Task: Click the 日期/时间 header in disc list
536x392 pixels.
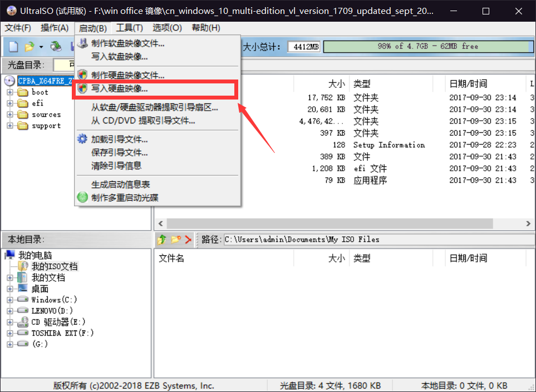Action: coord(484,83)
